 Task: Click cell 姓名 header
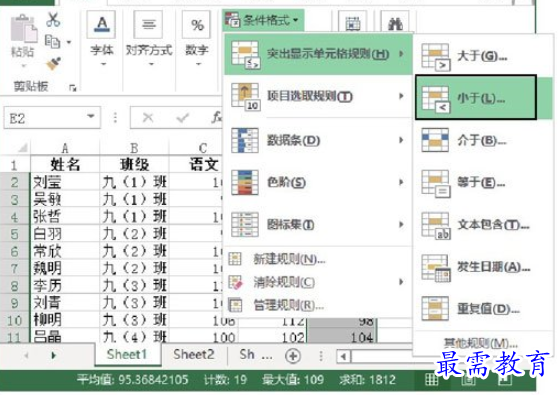tap(65, 164)
